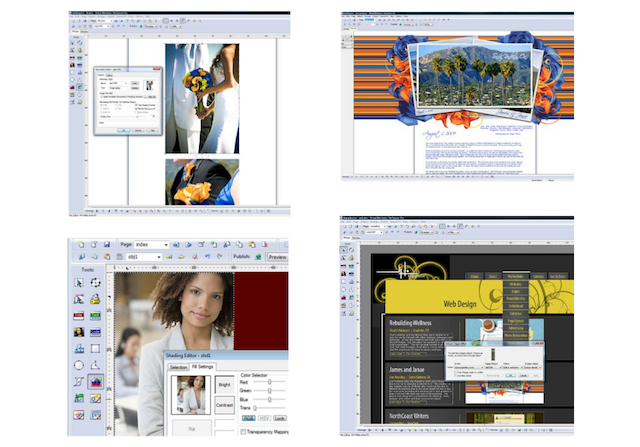The width and height of the screenshot is (640, 447).
Task: Select the edit-points arrow tool under Tools label
Action: pos(79,299)
